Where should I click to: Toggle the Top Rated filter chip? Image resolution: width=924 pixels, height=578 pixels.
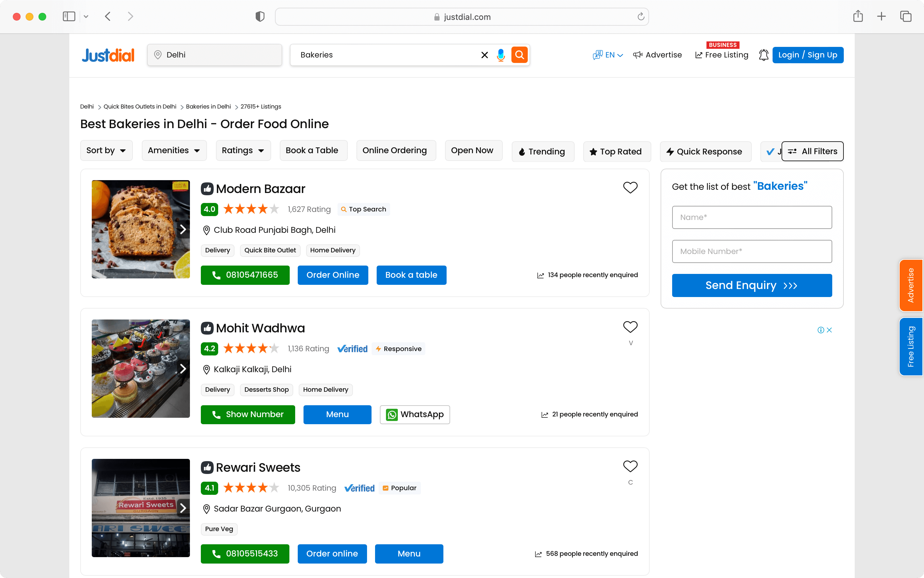pyautogui.click(x=617, y=152)
